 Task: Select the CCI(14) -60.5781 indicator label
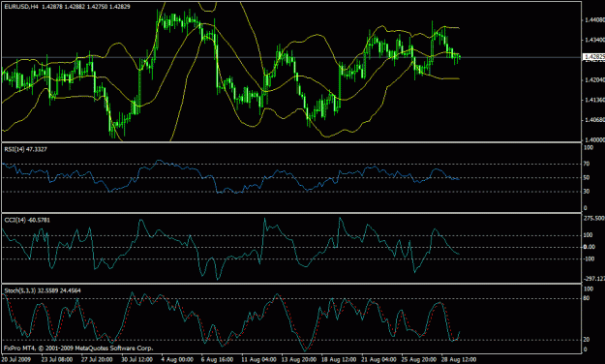tap(27, 220)
